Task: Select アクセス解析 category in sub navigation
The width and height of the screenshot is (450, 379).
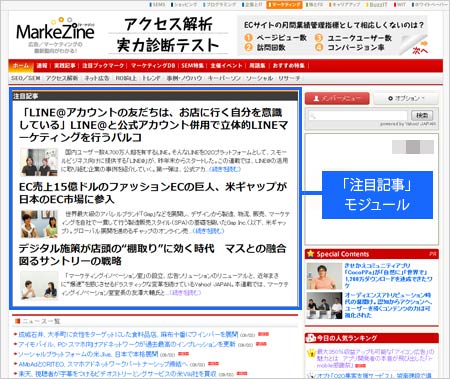Action: [x=62, y=78]
